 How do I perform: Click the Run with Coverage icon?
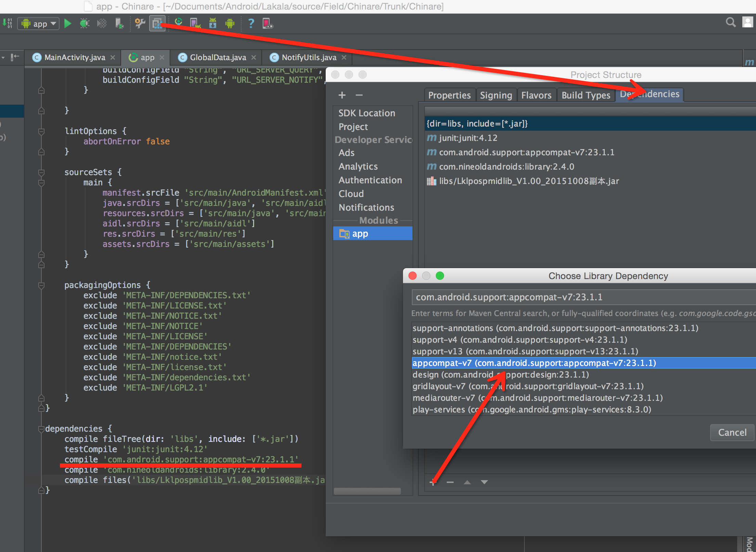[102, 23]
